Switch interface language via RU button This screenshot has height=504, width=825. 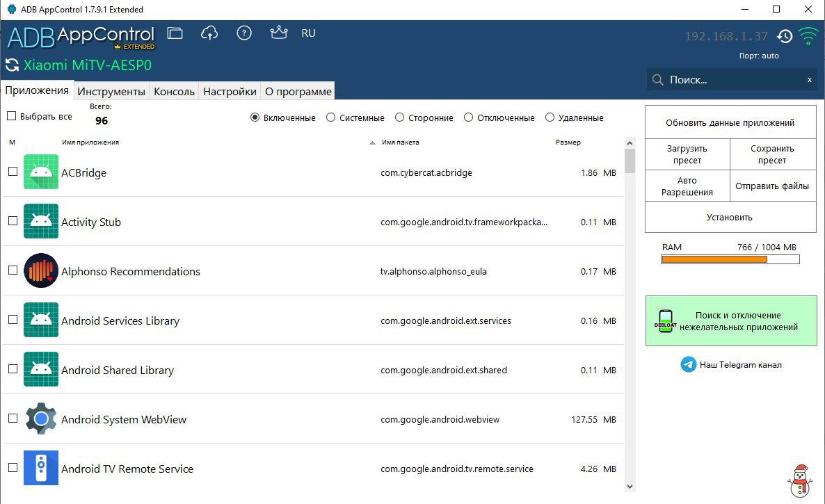[x=308, y=33]
